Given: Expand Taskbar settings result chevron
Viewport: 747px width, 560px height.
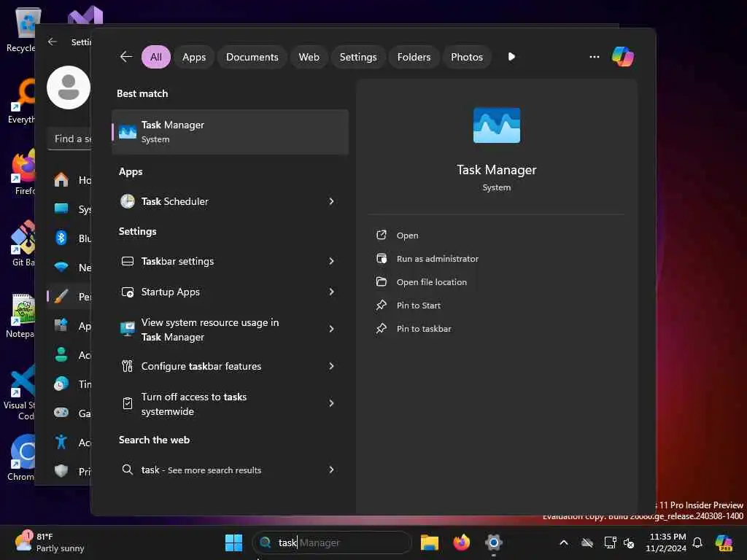Looking at the screenshot, I should click(332, 261).
